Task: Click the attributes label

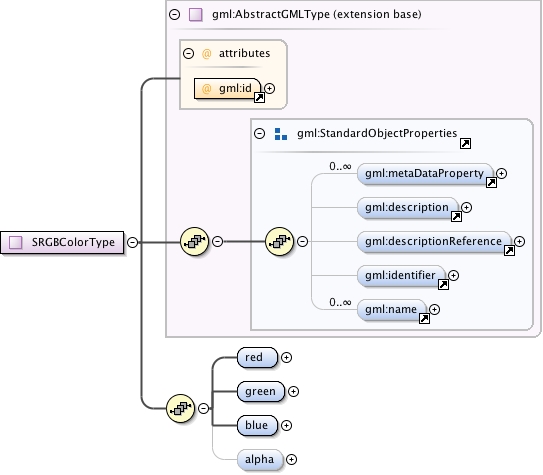Action: click(x=244, y=53)
